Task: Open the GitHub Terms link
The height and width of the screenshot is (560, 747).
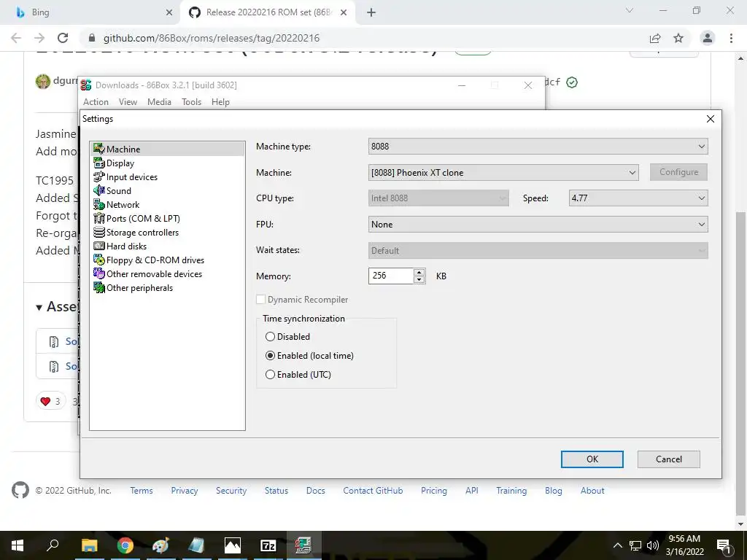Action: coord(142,491)
